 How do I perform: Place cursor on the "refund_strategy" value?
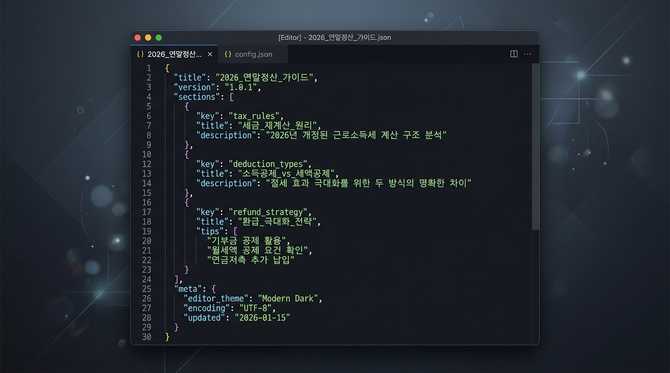coord(269,212)
